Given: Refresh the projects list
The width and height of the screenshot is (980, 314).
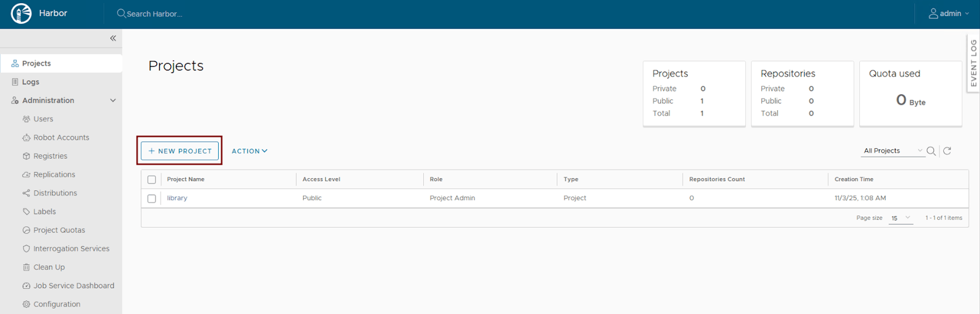Looking at the screenshot, I should 947,151.
